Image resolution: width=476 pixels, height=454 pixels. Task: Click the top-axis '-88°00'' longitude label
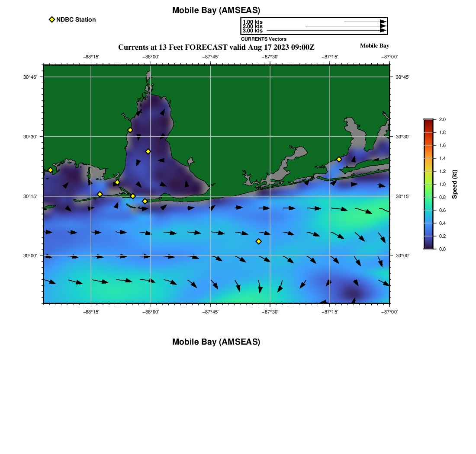[151, 57]
